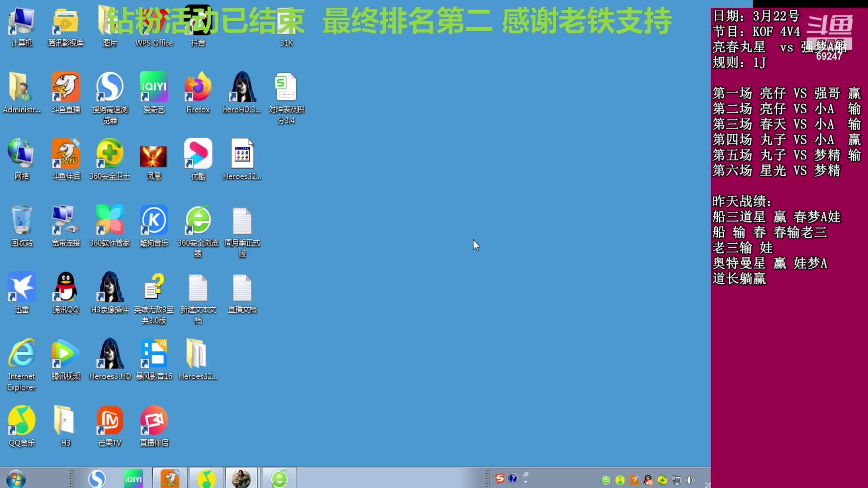Open the Administrator user folder
Screen dimensions: 868x488
(x=22, y=93)
